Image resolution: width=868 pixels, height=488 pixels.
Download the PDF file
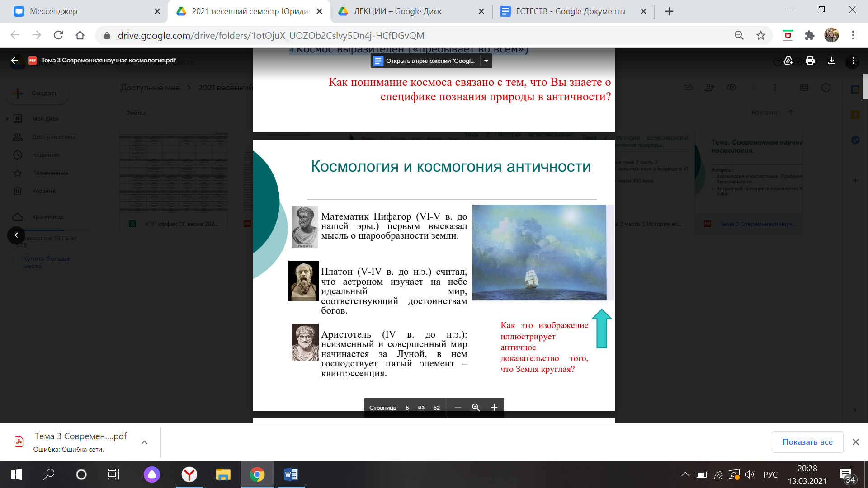(832, 61)
